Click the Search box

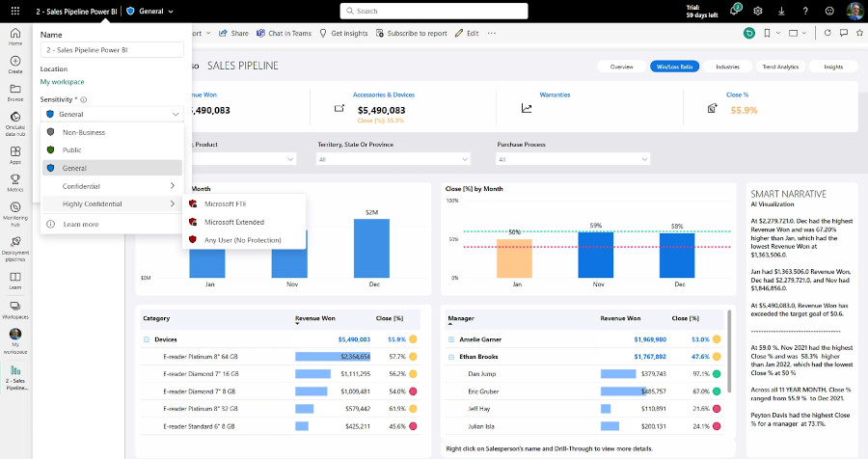(433, 11)
